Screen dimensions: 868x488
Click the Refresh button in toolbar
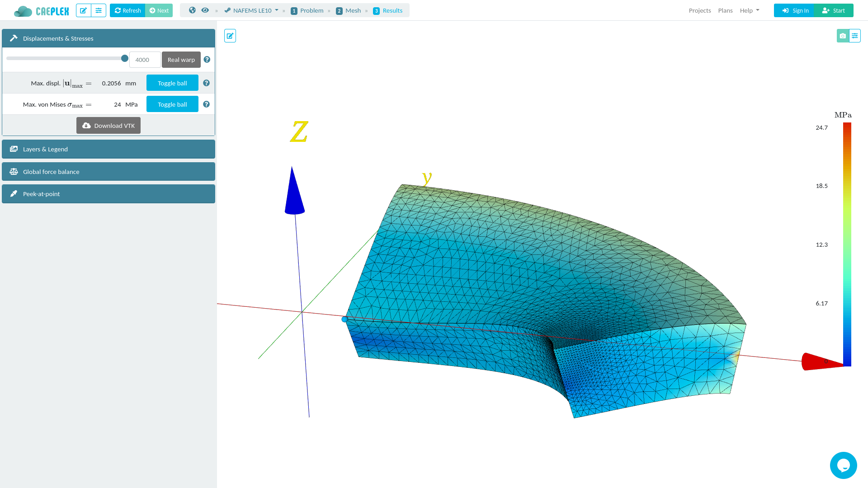pyautogui.click(x=127, y=10)
